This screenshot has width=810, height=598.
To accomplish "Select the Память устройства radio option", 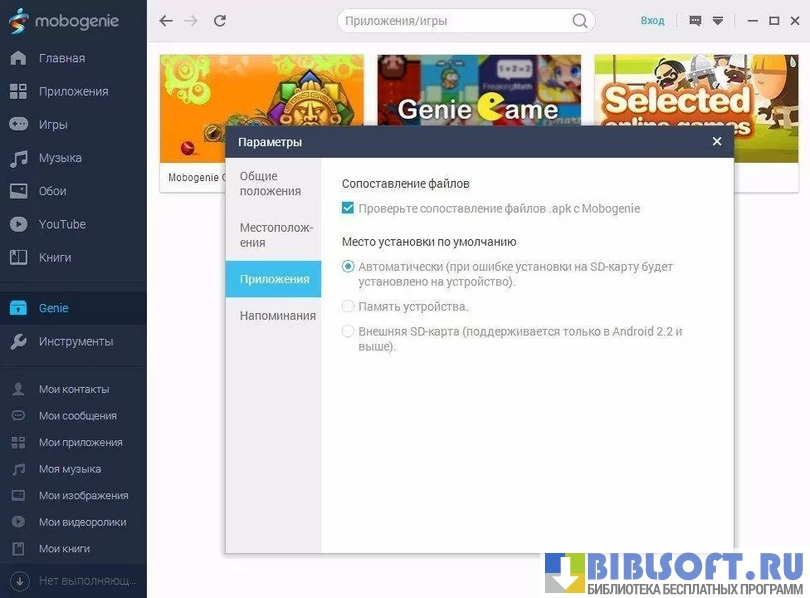I will point(348,306).
